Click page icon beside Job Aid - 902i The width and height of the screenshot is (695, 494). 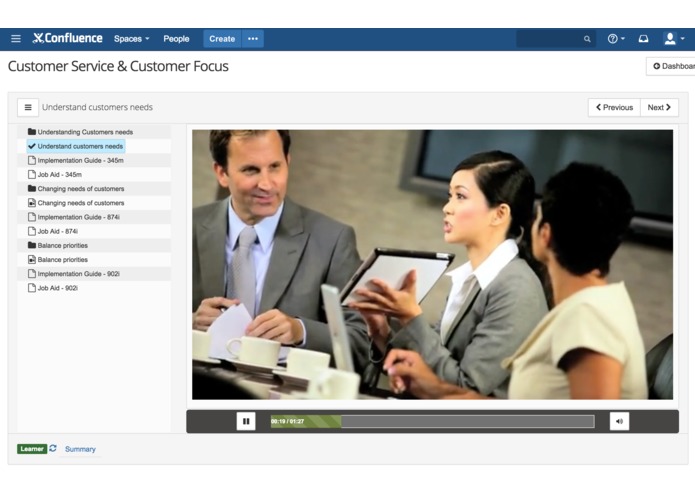pos(31,288)
